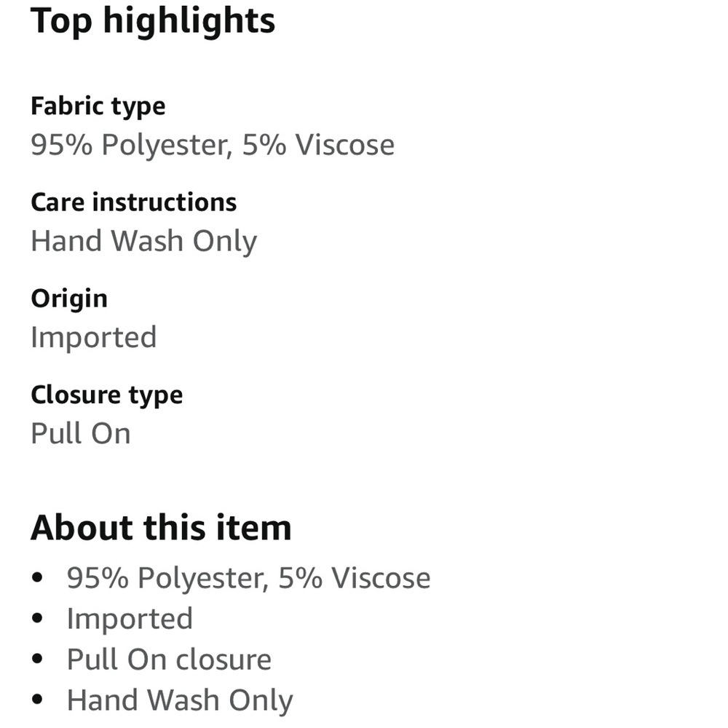Click the Pull On closure value
The image size is (728, 728).
coord(81,434)
